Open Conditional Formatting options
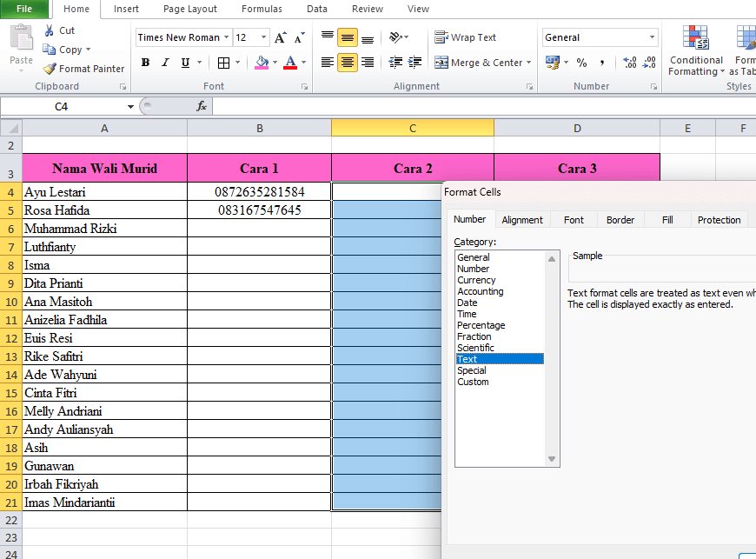The width and height of the screenshot is (756, 559). (695, 52)
